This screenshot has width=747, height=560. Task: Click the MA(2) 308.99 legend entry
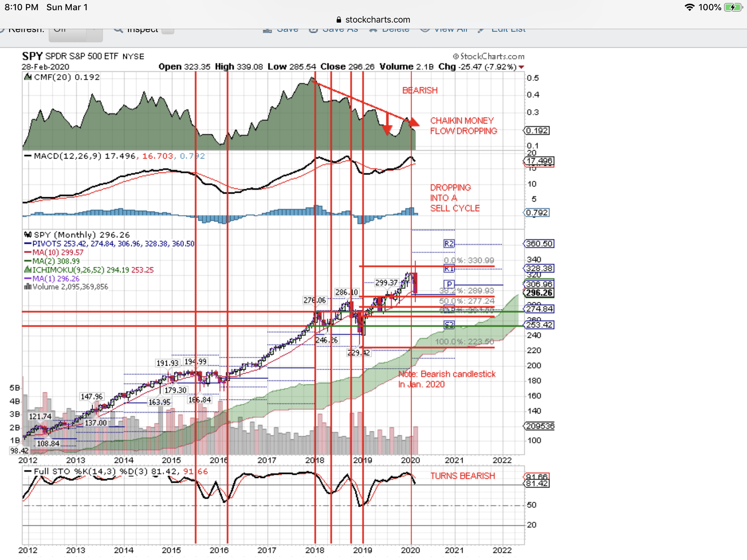tap(52, 261)
